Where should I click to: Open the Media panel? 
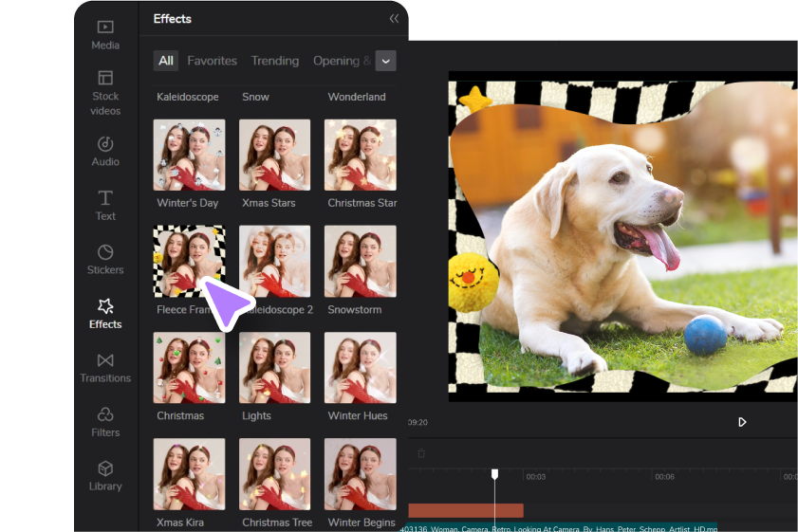pos(105,34)
